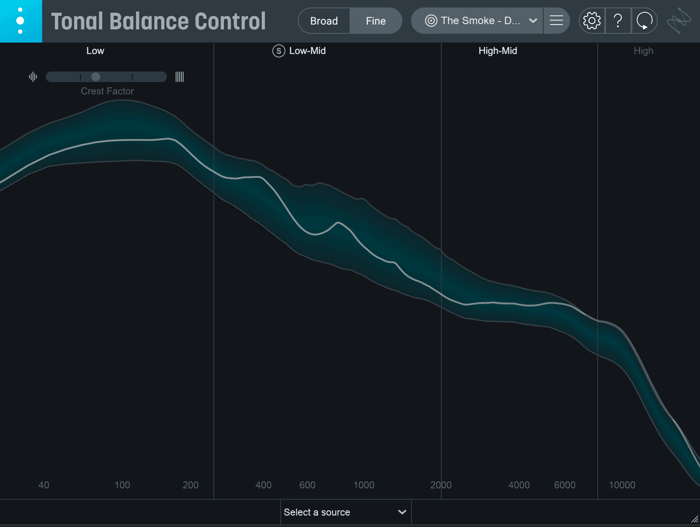Open help question mark
Viewport: 700px width, 527px height.
point(618,21)
